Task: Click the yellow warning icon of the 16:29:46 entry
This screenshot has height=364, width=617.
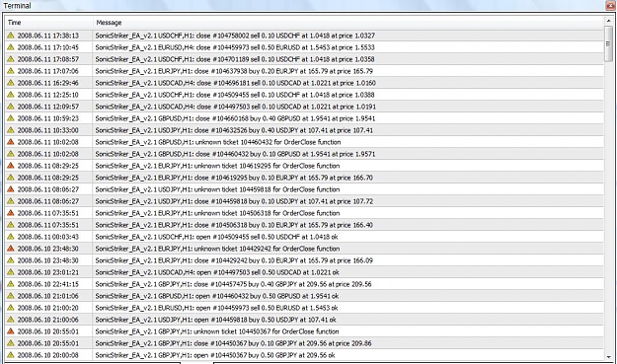Action: [11, 83]
